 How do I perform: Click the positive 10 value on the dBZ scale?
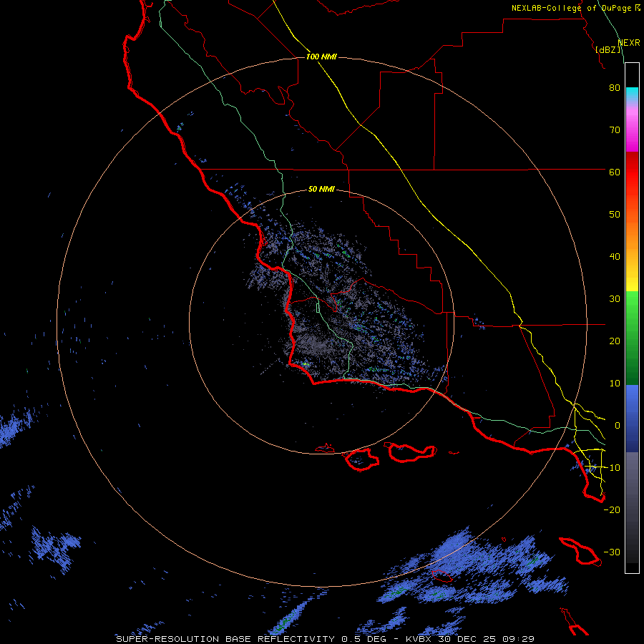pos(615,384)
